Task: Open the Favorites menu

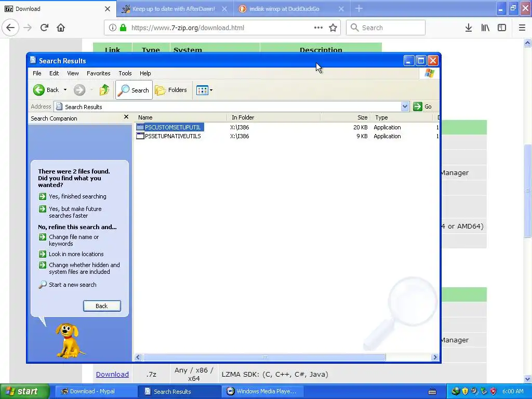Action: pyautogui.click(x=98, y=73)
